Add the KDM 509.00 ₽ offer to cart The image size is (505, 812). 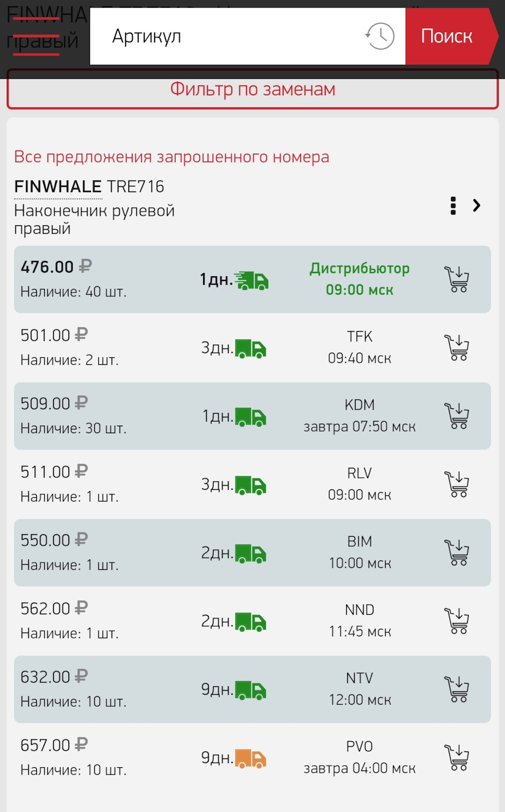(457, 416)
